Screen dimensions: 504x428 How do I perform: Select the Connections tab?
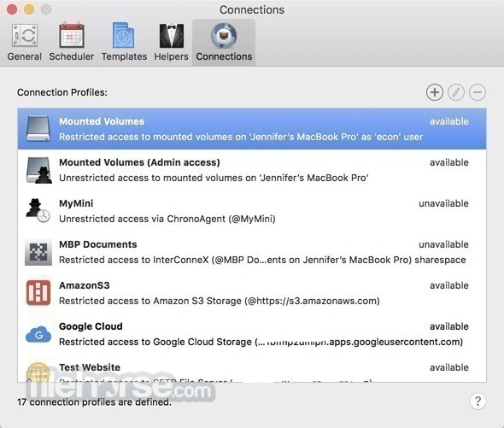[x=224, y=43]
